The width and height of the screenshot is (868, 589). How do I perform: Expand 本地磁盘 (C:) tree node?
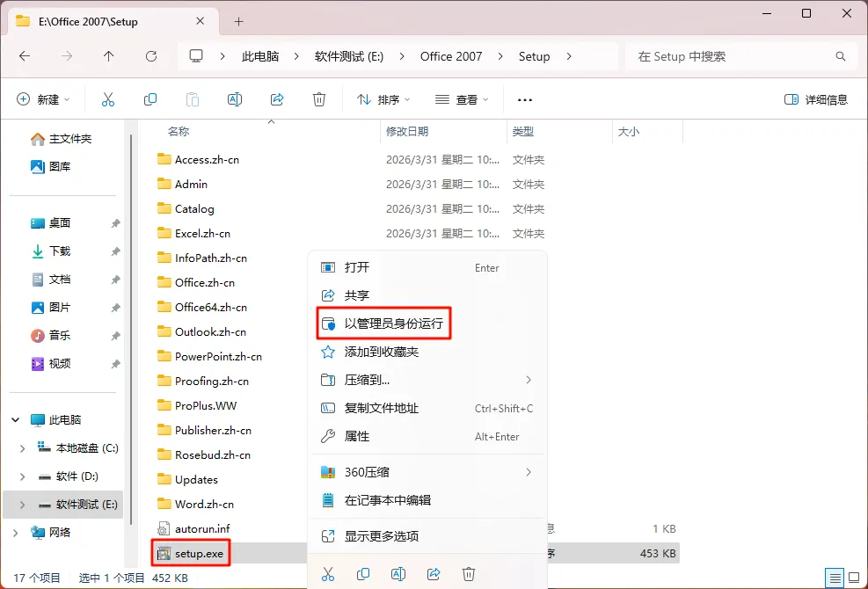coord(22,448)
